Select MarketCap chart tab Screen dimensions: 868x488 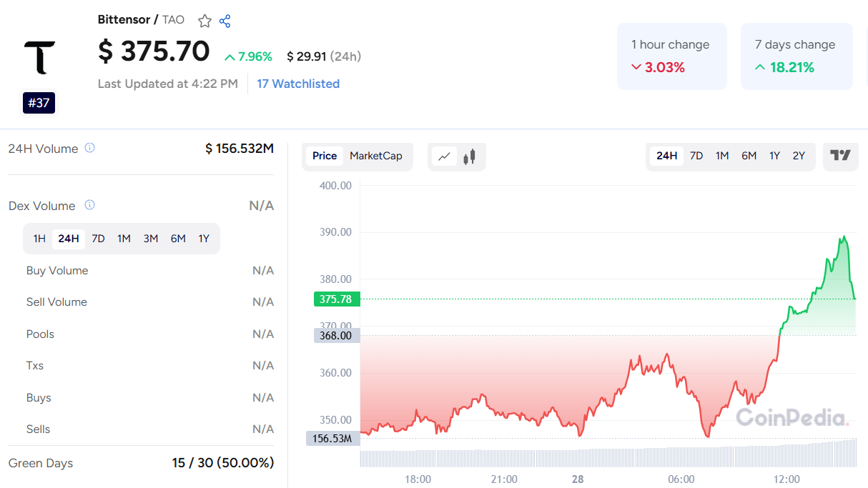point(376,156)
